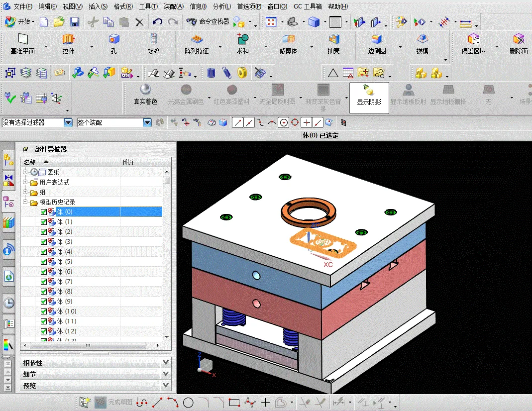Toggle the checkbox next to 体 (5)
This screenshot has height=411, width=532.
coord(44,262)
